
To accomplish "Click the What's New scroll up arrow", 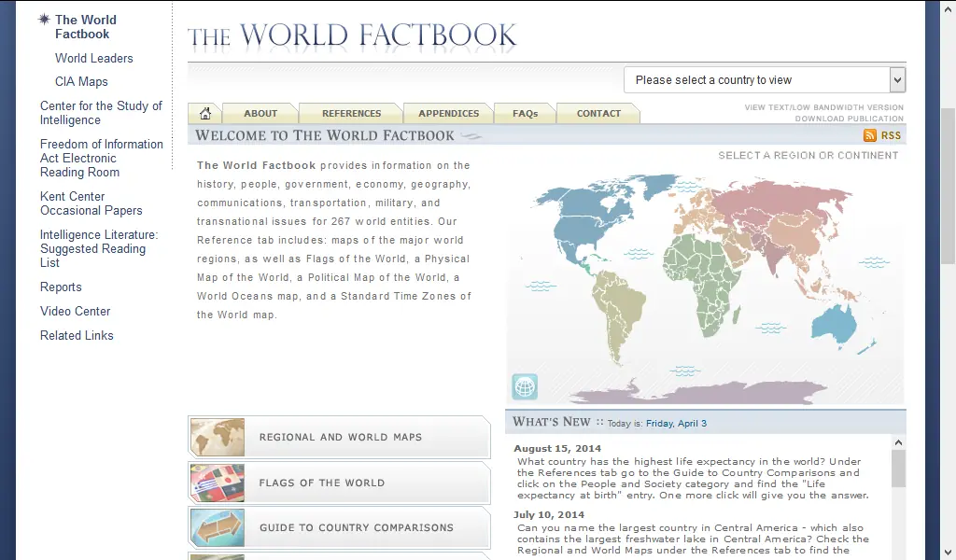I will click(897, 442).
